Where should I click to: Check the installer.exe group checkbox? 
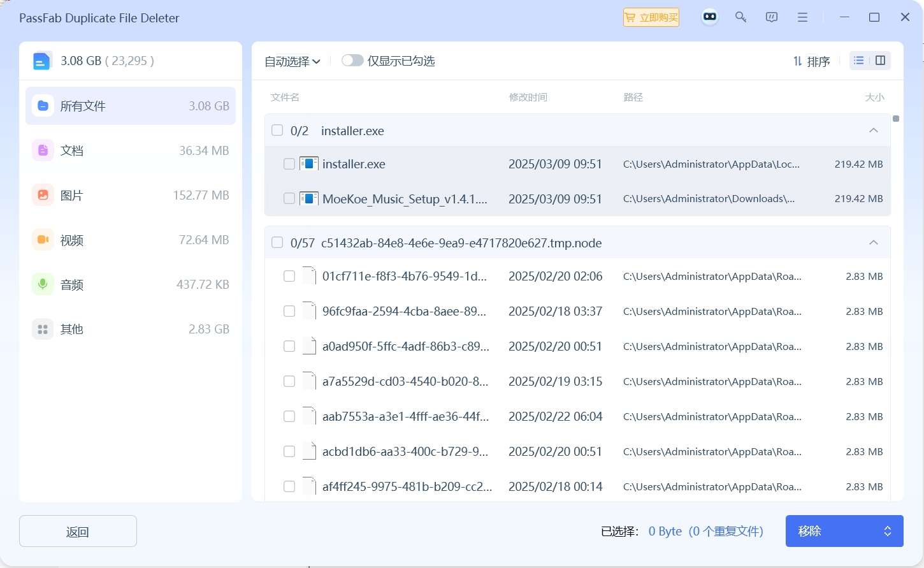coord(277,131)
